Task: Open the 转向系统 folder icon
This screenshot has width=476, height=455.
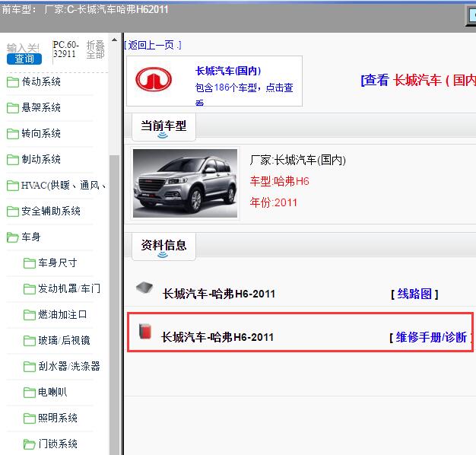Action: point(13,134)
